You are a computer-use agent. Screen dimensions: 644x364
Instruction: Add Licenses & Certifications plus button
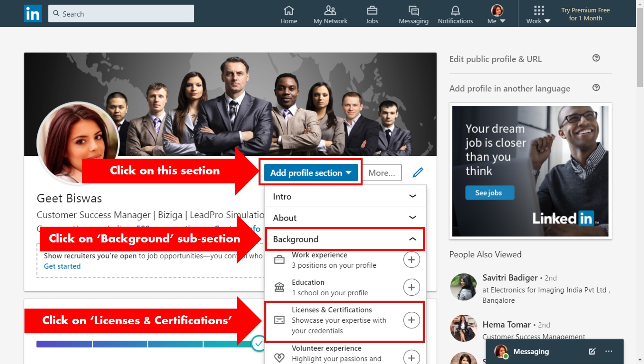(412, 320)
